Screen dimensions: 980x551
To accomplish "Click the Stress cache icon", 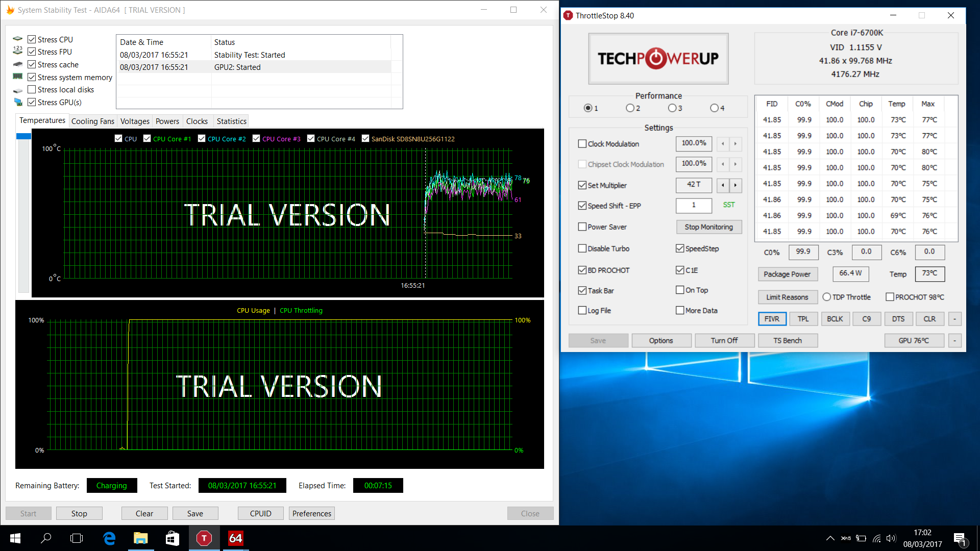I will (x=18, y=64).
